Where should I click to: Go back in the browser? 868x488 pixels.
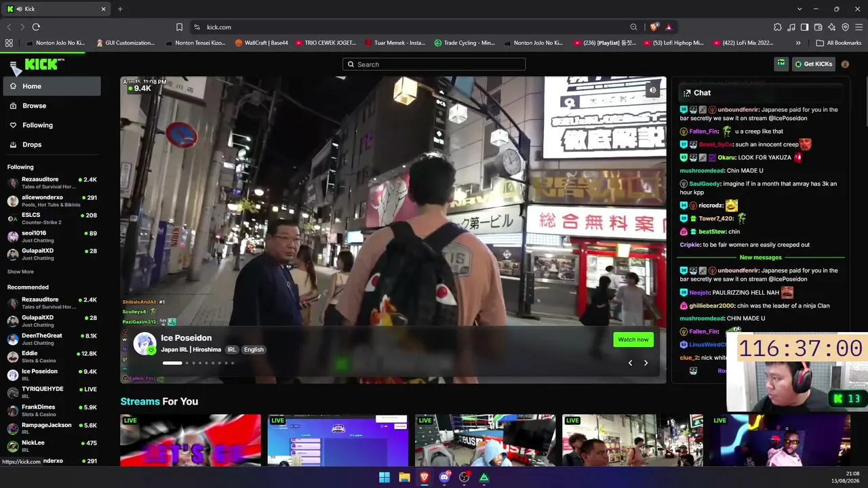click(9, 27)
